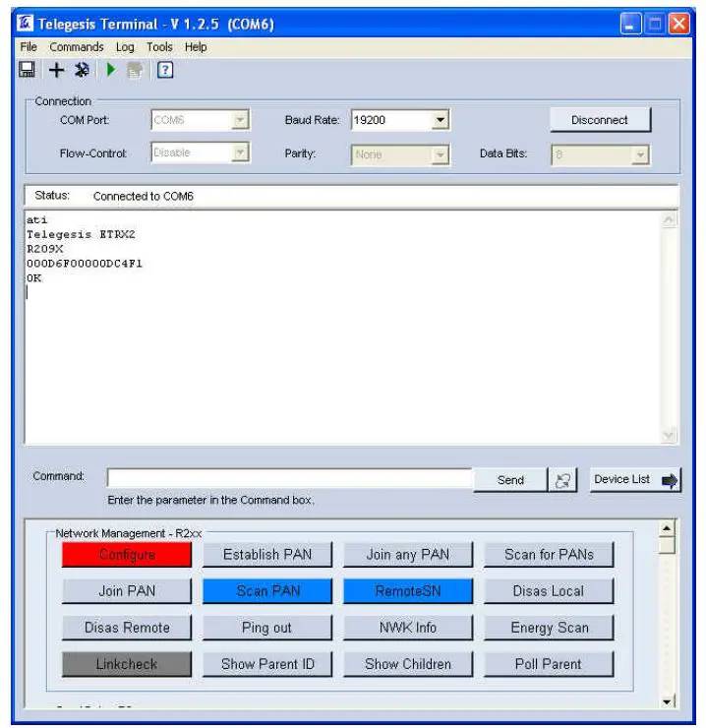
Task: Click the Show Children button
Action: tap(408, 664)
